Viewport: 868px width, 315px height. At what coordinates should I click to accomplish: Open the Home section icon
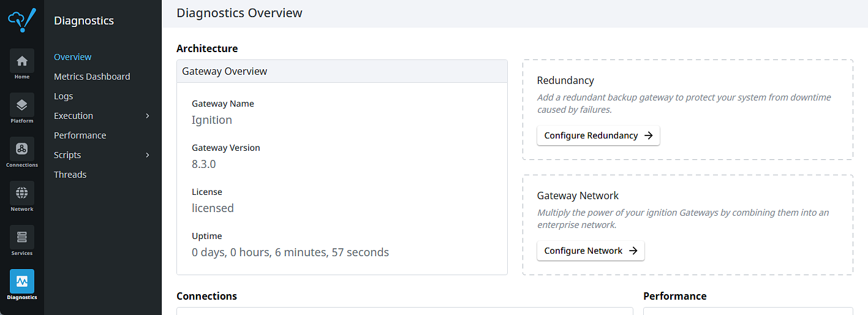click(22, 61)
